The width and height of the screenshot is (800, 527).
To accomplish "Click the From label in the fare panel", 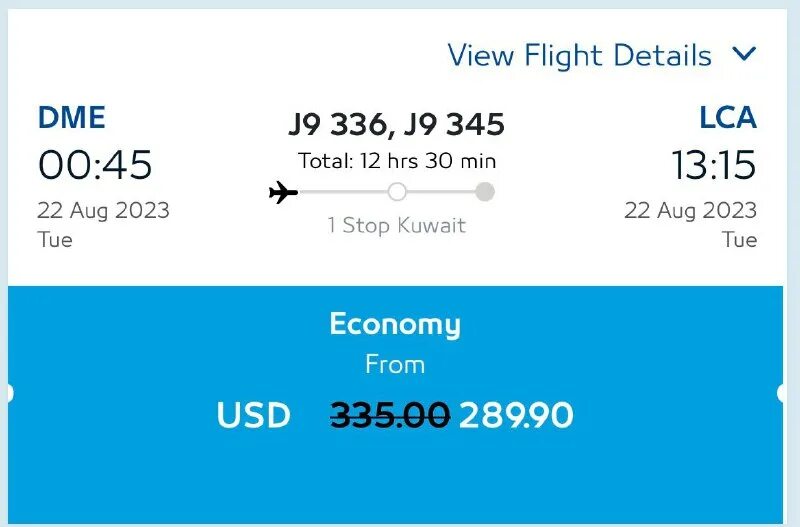I will point(395,364).
